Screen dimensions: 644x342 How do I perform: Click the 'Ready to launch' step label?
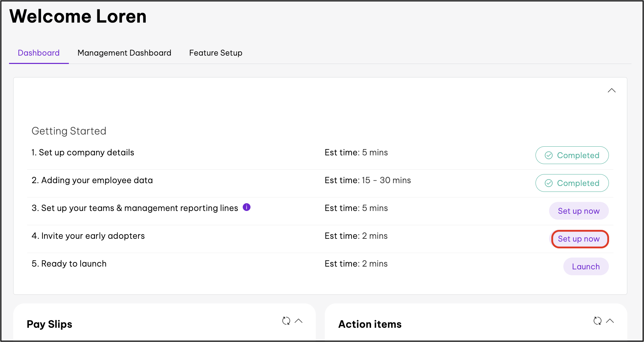pos(69,264)
